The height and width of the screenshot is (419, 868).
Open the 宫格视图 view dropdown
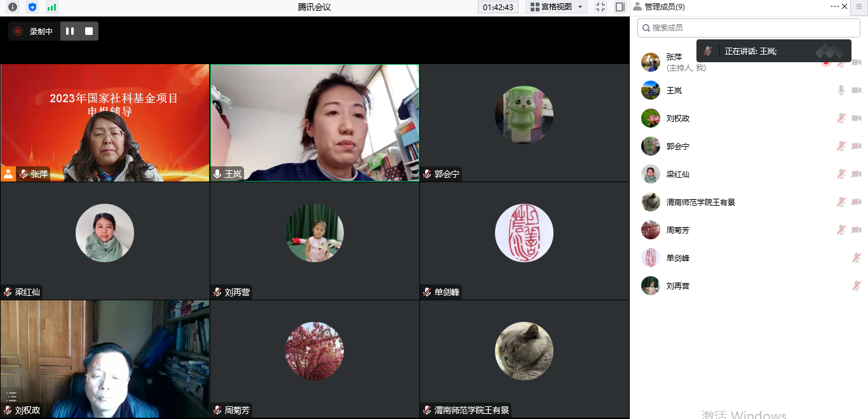550,7
